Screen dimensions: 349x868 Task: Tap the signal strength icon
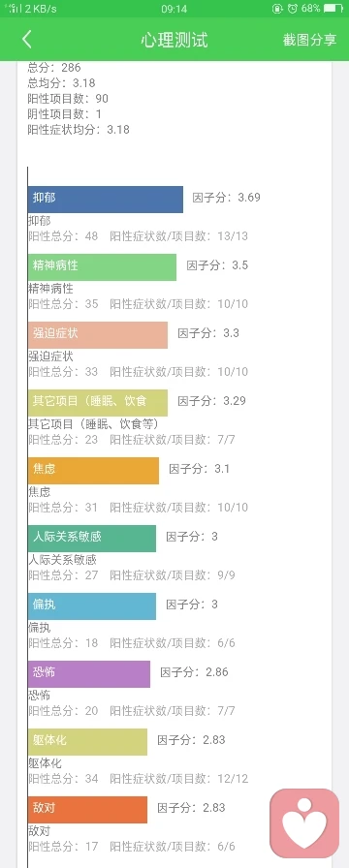coord(13,9)
